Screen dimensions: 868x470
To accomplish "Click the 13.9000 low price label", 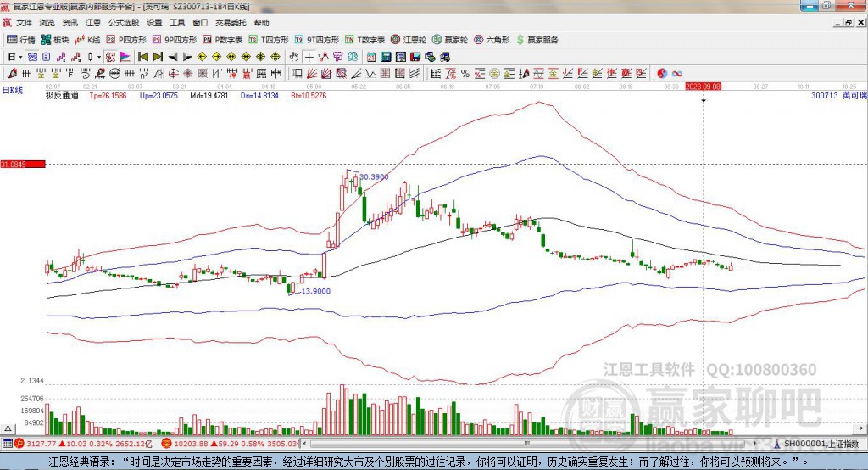I will (315, 291).
